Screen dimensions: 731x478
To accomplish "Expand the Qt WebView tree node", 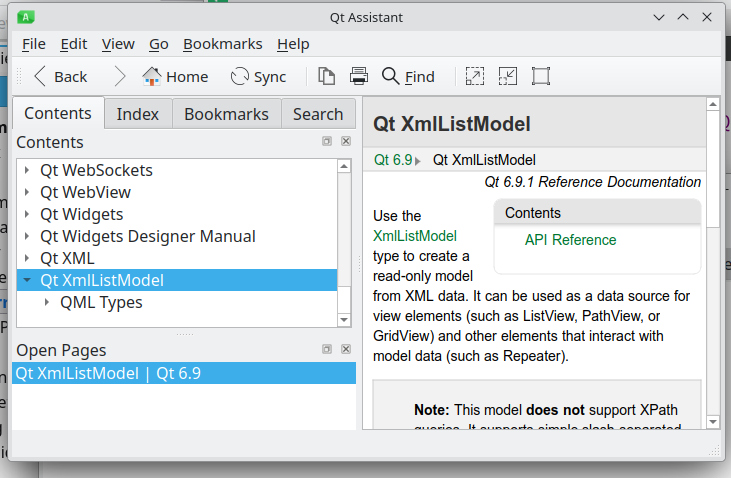I will pyautogui.click(x=27, y=192).
